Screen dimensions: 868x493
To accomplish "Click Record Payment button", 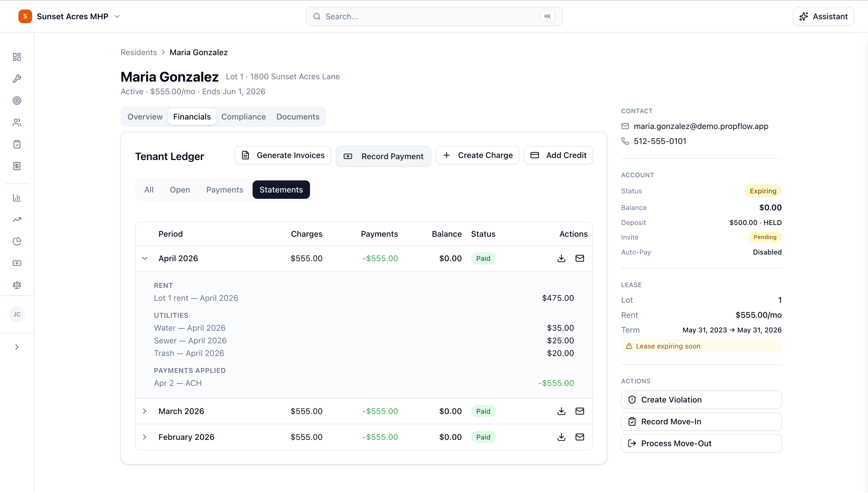I will pos(383,156).
